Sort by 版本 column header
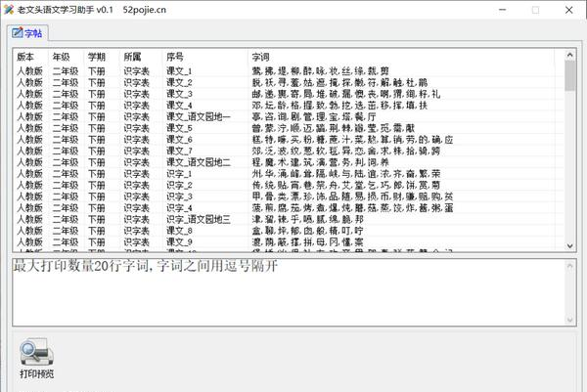587x392 pixels. (x=30, y=57)
